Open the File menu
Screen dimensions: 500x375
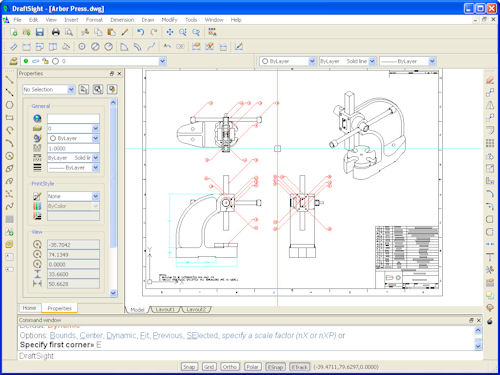[x=17, y=20]
